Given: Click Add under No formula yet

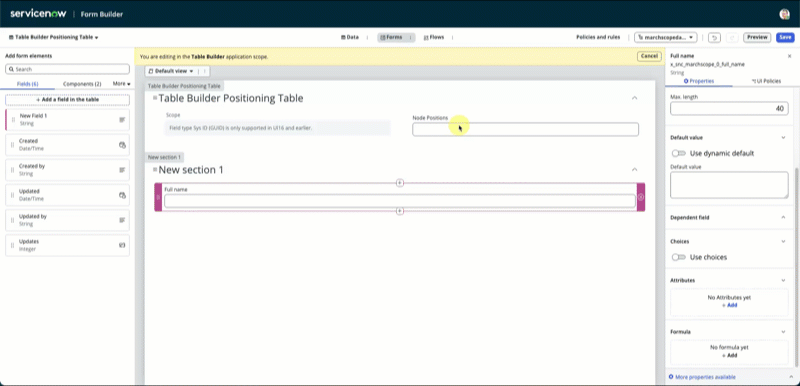Looking at the screenshot, I should pyautogui.click(x=730, y=355).
